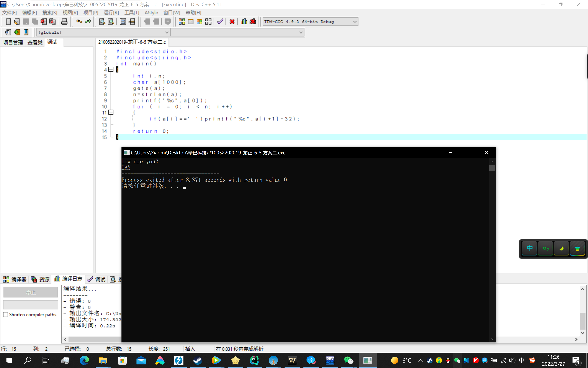The image size is (588, 368).
Task: Click the compile log horizontal scrollbar left arrow
Action: 65,339
